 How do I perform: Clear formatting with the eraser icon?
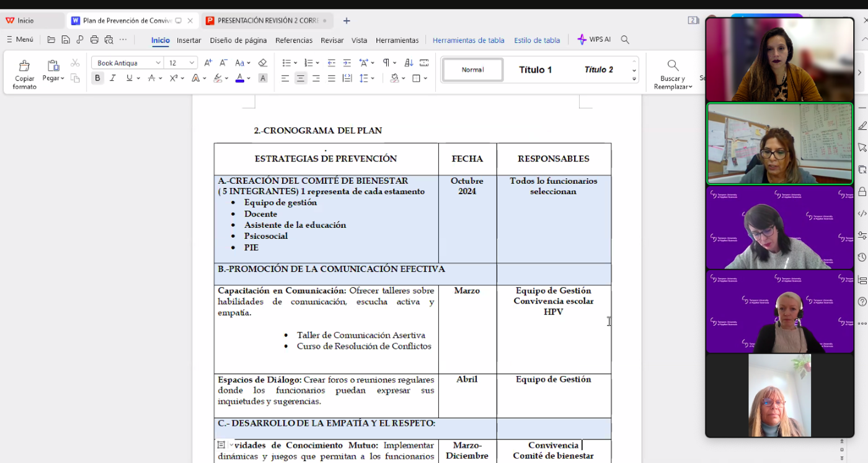pyautogui.click(x=262, y=63)
